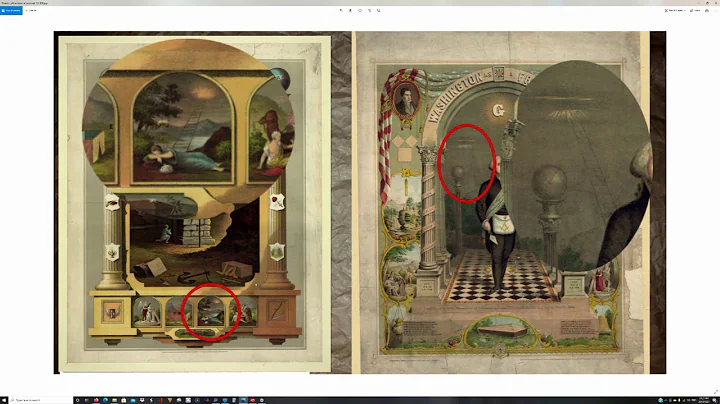The image size is (720, 404).
Task: Show hidden system tray icons
Action: (666, 400)
